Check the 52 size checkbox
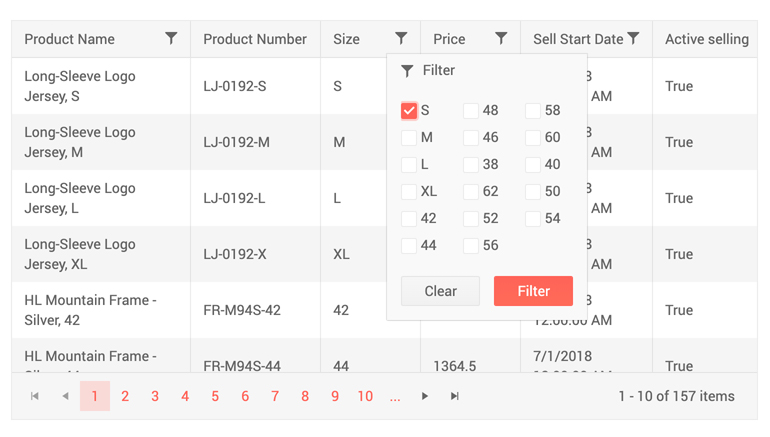770x437 pixels. tap(470, 218)
